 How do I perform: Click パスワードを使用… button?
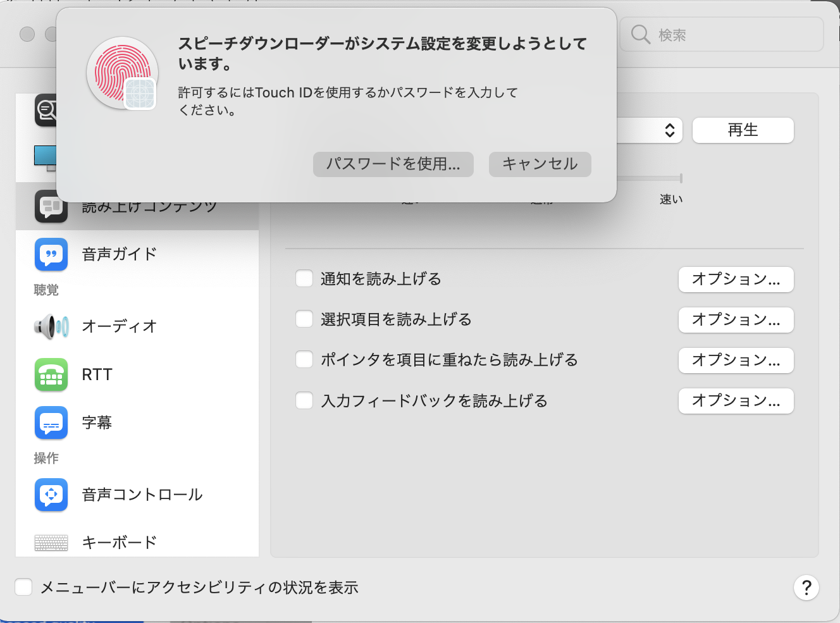pos(393,164)
